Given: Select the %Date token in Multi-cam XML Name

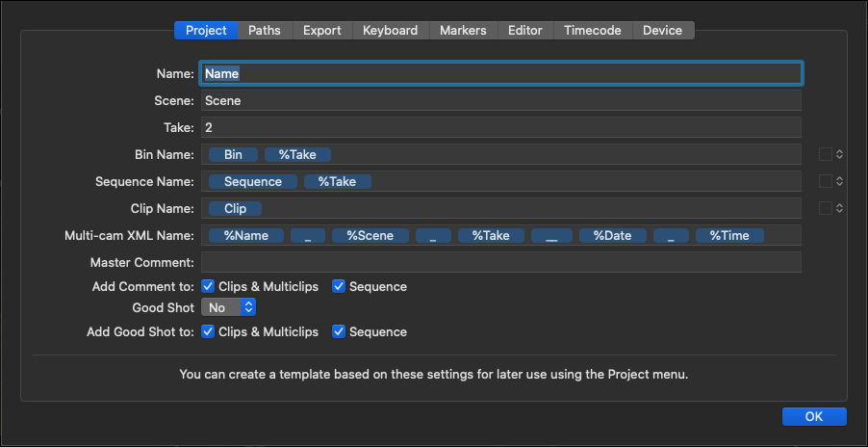Looking at the screenshot, I should pos(613,235).
